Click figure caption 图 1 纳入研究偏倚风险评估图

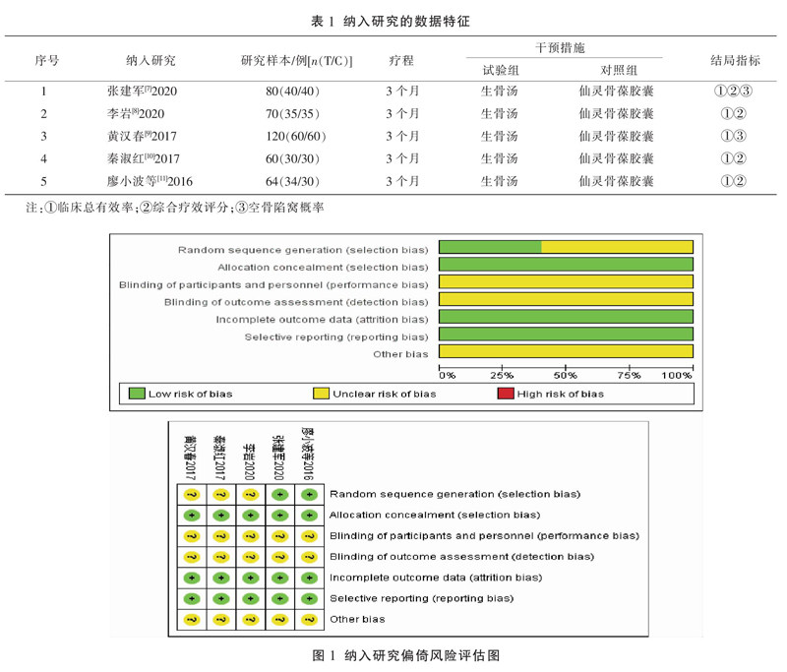click(405, 655)
